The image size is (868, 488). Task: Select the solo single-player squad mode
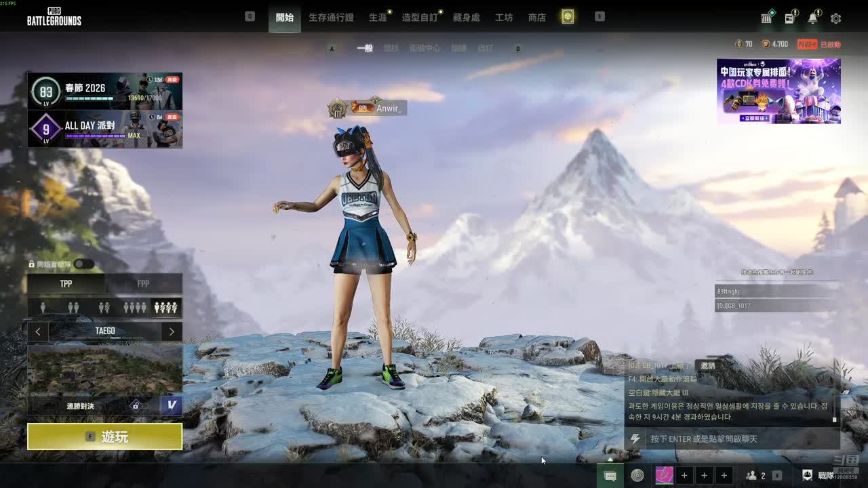pyautogui.click(x=43, y=308)
